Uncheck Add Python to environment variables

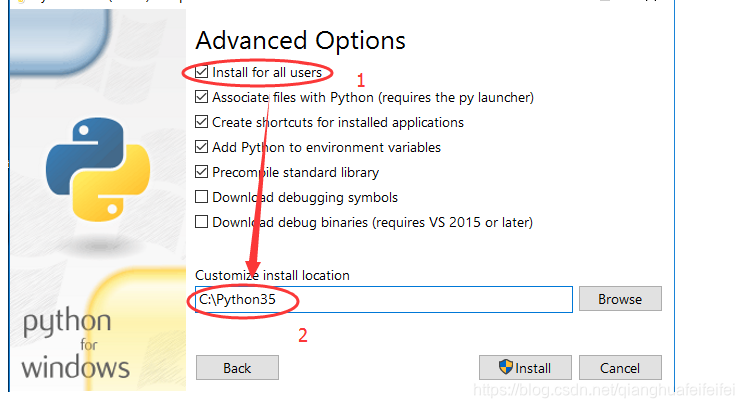(x=202, y=147)
